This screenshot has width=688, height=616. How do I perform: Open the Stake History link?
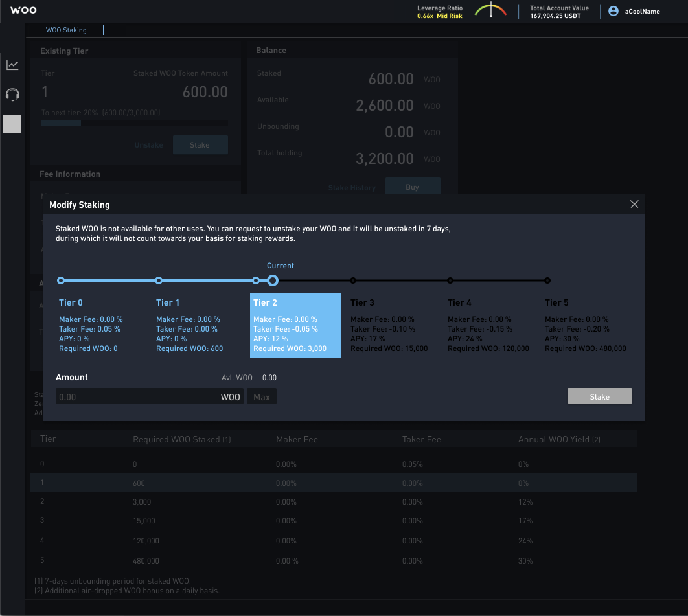(352, 188)
